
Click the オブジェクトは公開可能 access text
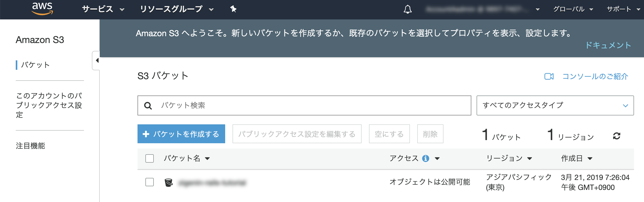tap(430, 182)
